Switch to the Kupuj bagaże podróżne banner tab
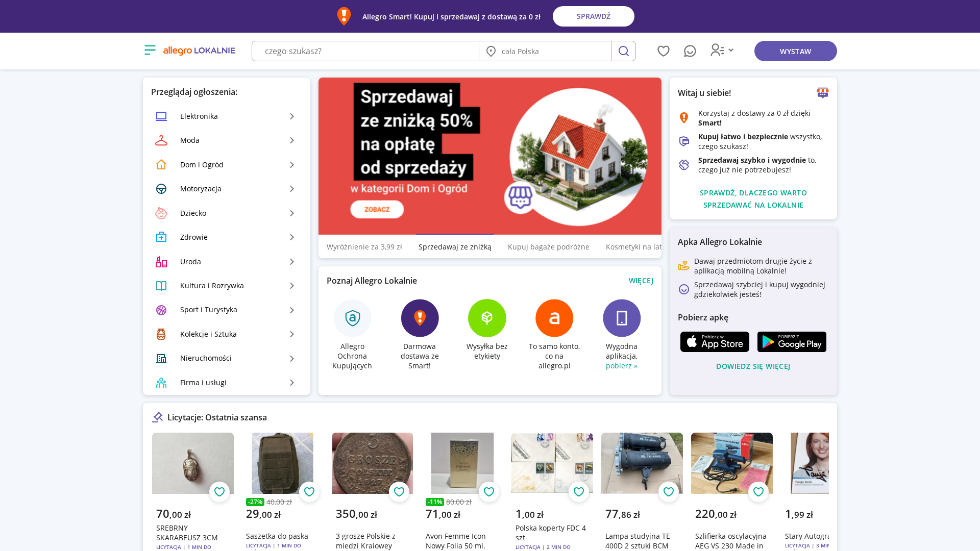The width and height of the screenshot is (980, 551). click(x=548, y=247)
